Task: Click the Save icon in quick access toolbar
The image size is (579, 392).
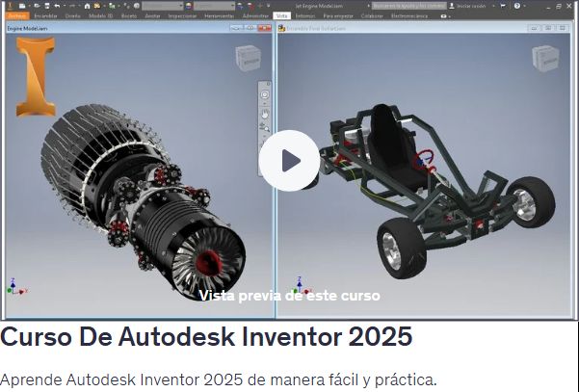Action: point(47,6)
